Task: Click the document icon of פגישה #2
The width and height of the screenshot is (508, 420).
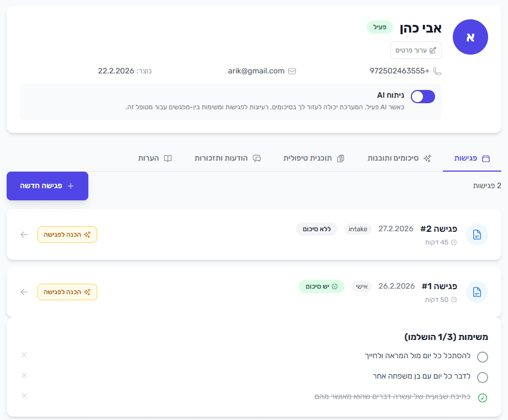Action: pos(477,235)
